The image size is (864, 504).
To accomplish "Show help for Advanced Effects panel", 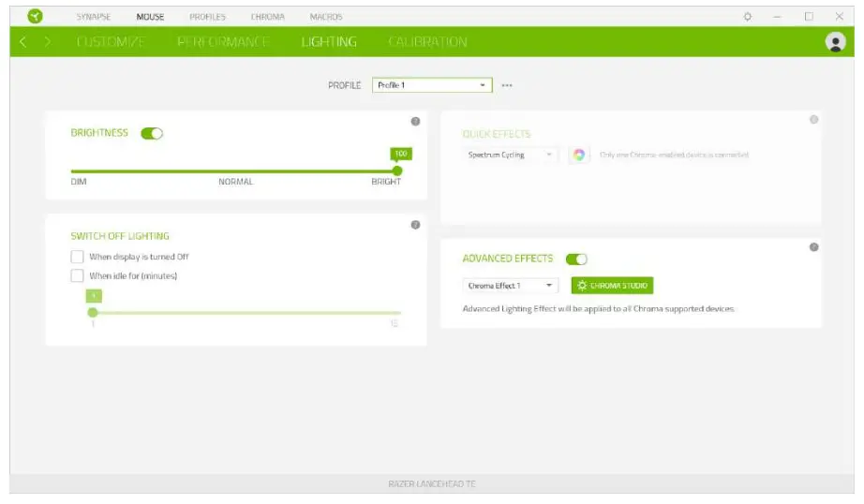I will click(813, 246).
